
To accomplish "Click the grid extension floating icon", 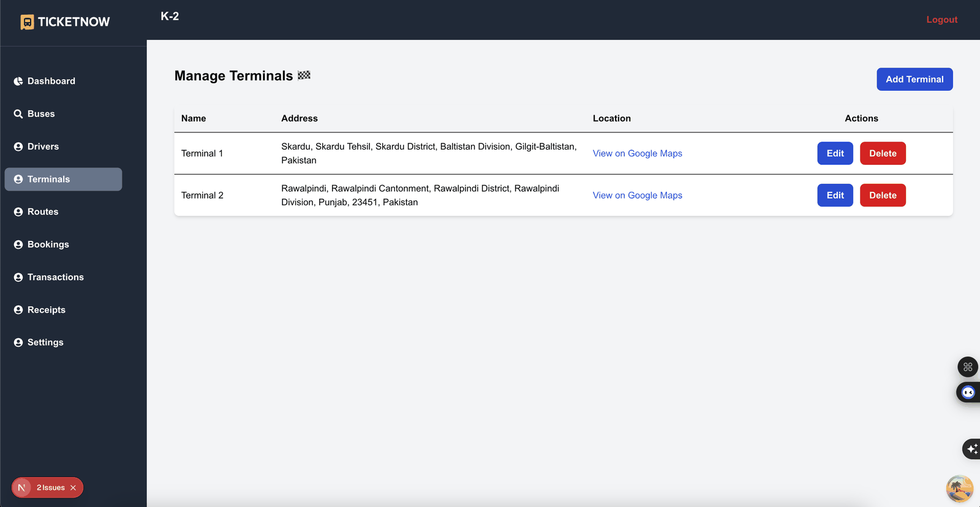I will point(968,367).
